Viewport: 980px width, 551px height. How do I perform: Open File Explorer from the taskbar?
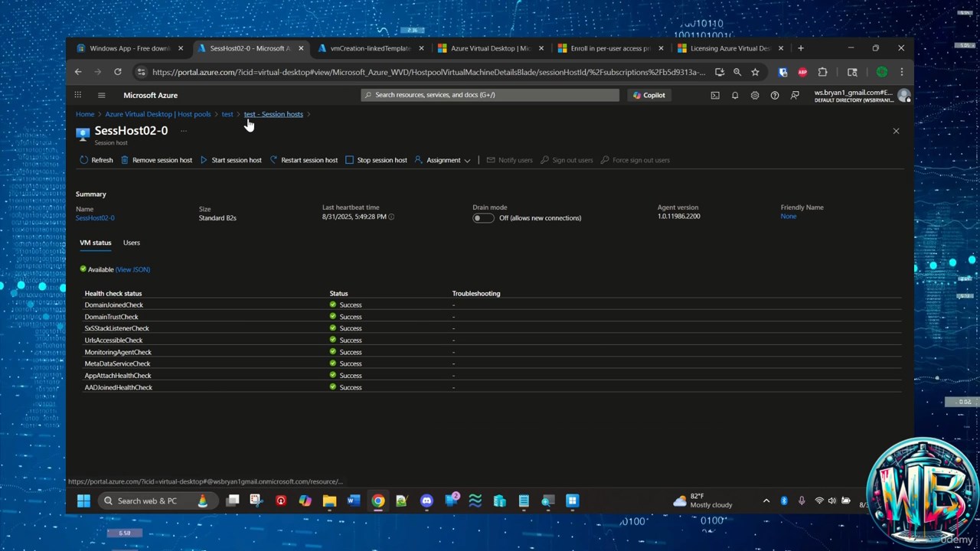click(x=329, y=501)
